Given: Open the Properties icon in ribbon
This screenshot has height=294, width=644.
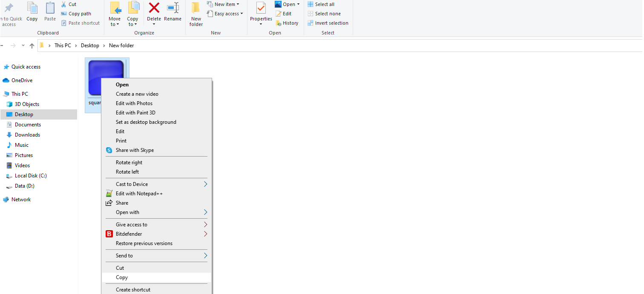Looking at the screenshot, I should click(261, 9).
